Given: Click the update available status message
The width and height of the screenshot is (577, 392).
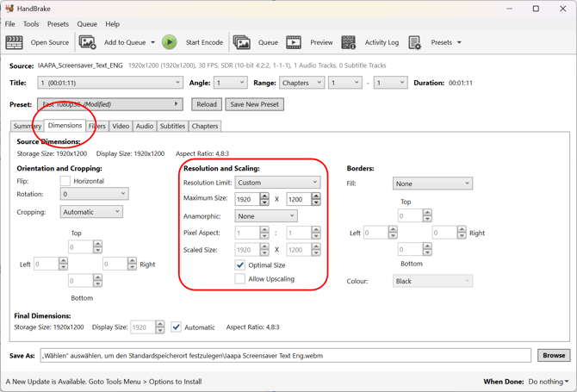Looking at the screenshot, I should 103,382.
